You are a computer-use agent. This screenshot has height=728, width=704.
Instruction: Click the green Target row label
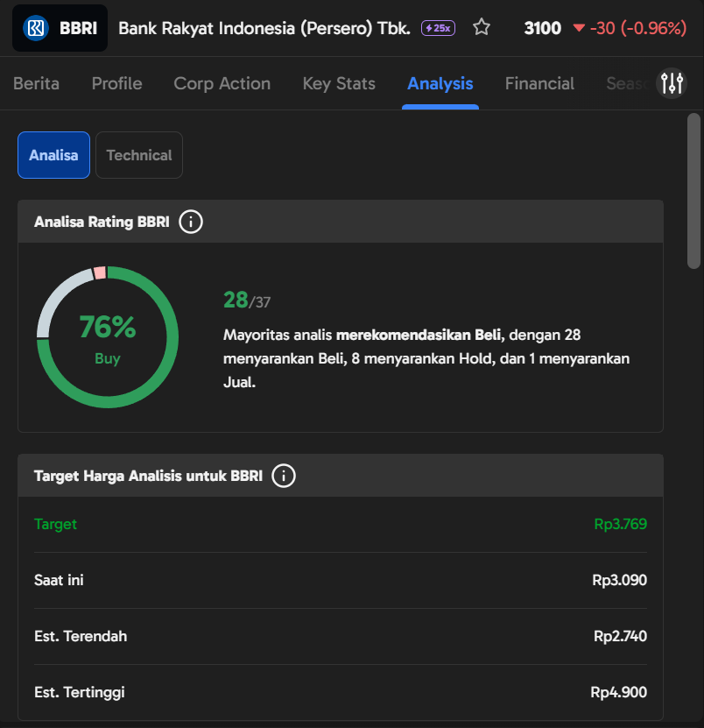56,524
